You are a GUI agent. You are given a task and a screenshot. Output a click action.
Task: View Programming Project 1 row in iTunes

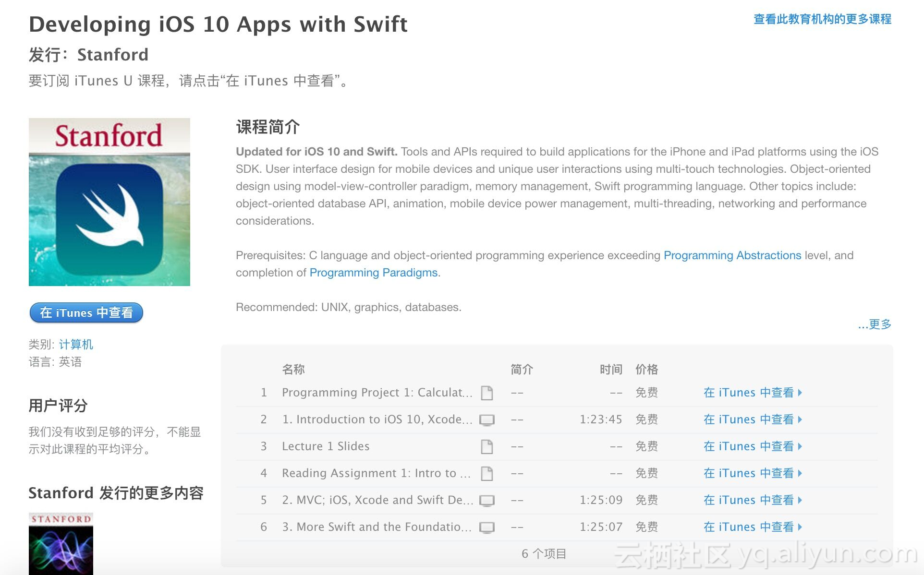(753, 393)
